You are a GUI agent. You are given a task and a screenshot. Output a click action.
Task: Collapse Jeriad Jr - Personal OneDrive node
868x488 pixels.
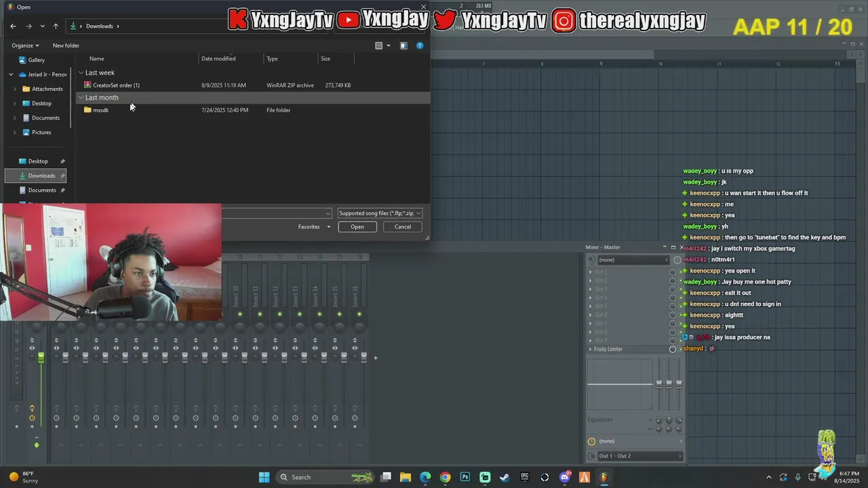pyautogui.click(x=11, y=75)
